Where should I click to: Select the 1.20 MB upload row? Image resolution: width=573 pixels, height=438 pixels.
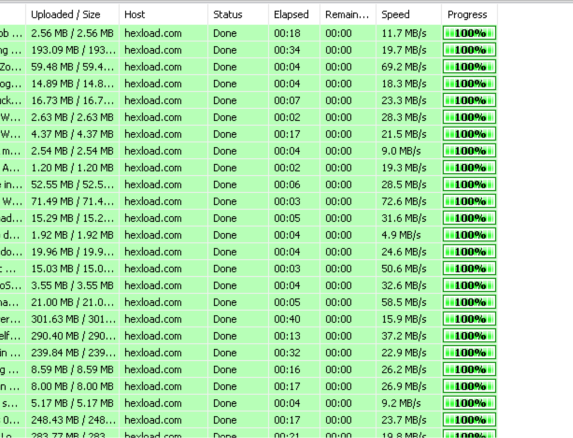pyautogui.click(x=248, y=168)
